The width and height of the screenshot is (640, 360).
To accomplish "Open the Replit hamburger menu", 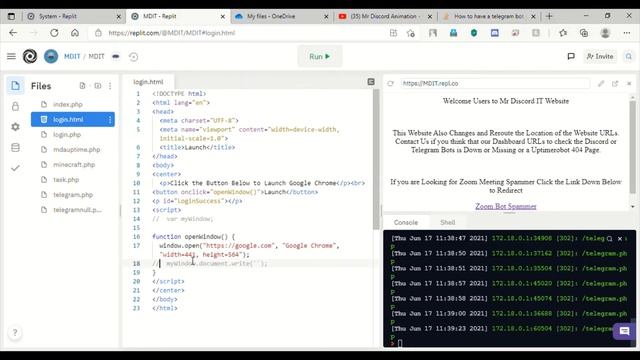I will pos(11,56).
